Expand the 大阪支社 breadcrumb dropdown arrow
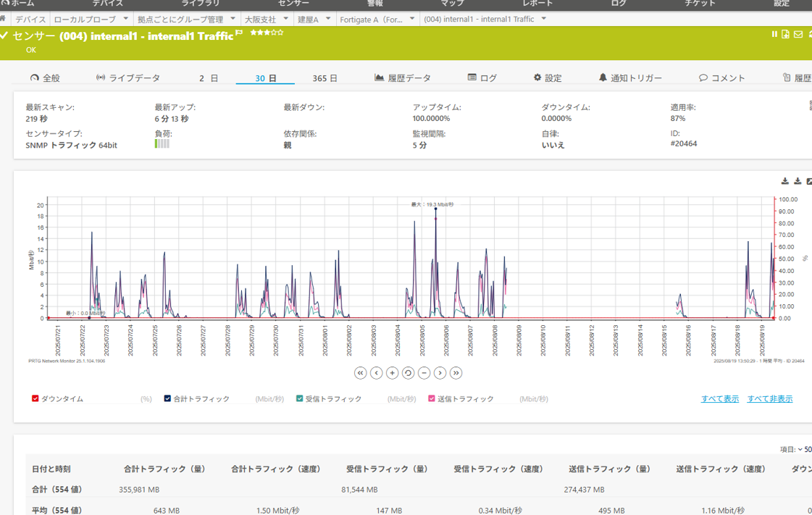812x515 pixels. click(x=286, y=19)
